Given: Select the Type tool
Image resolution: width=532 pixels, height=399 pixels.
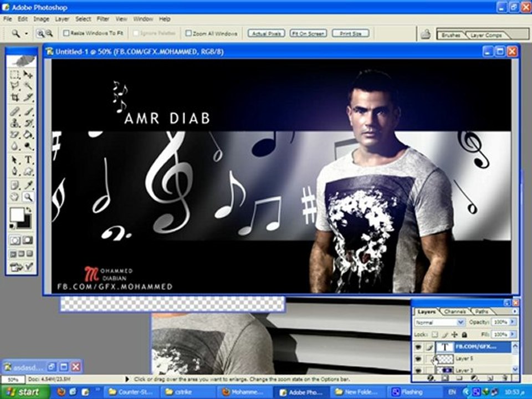Looking at the screenshot, I should tap(28, 160).
